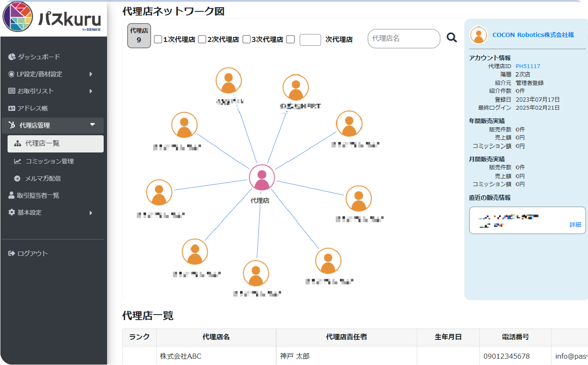Open 代理店一覧 submenu item

click(55, 144)
